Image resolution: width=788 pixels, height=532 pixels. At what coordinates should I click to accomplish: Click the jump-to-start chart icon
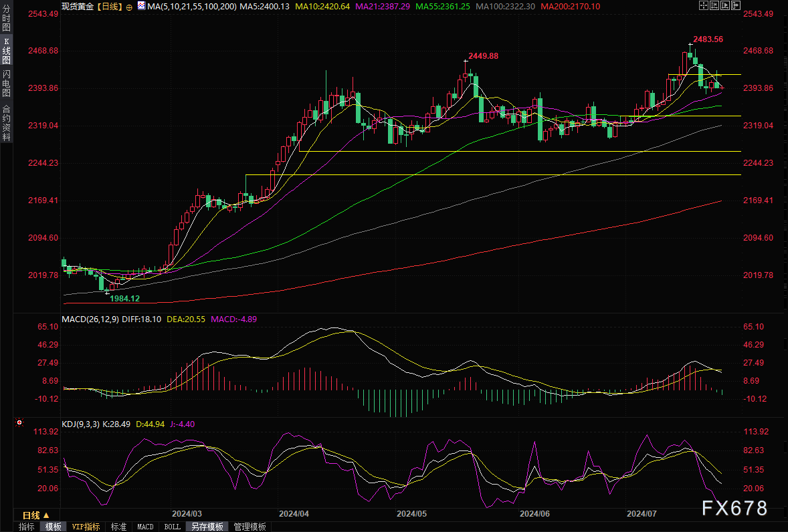point(716,5)
